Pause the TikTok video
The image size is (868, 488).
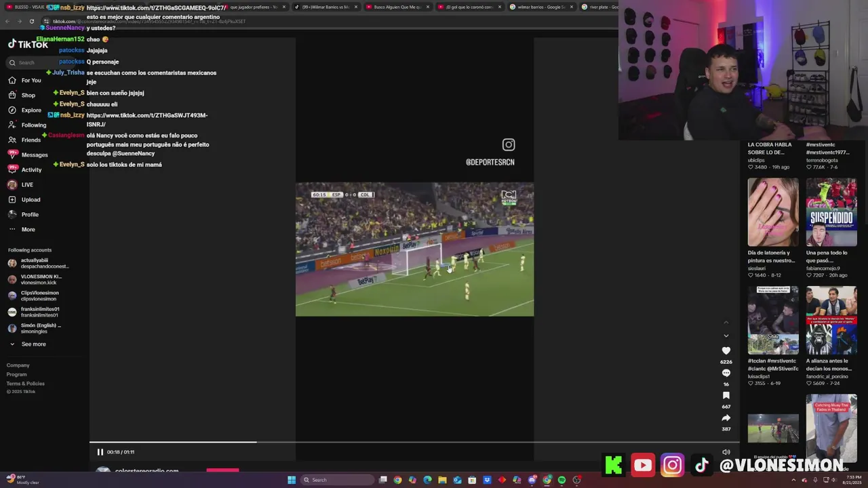click(100, 452)
